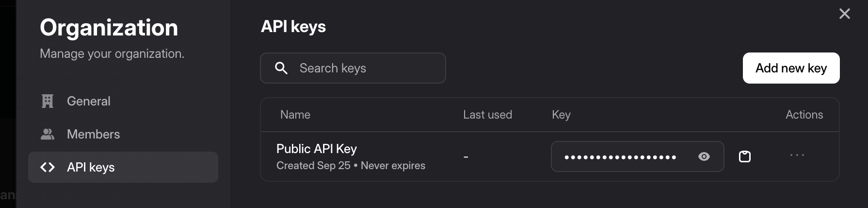Click the masked key dots field
This screenshot has width=868, height=208.
pos(620,157)
